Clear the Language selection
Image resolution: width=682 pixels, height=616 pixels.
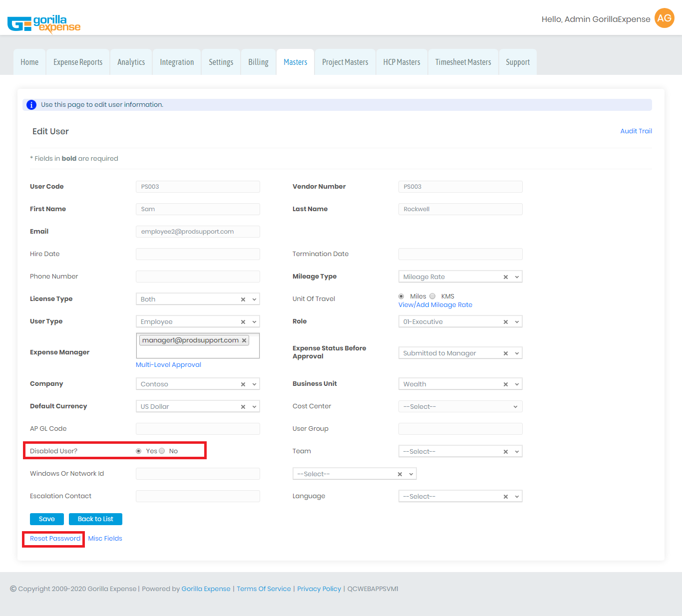click(x=505, y=497)
